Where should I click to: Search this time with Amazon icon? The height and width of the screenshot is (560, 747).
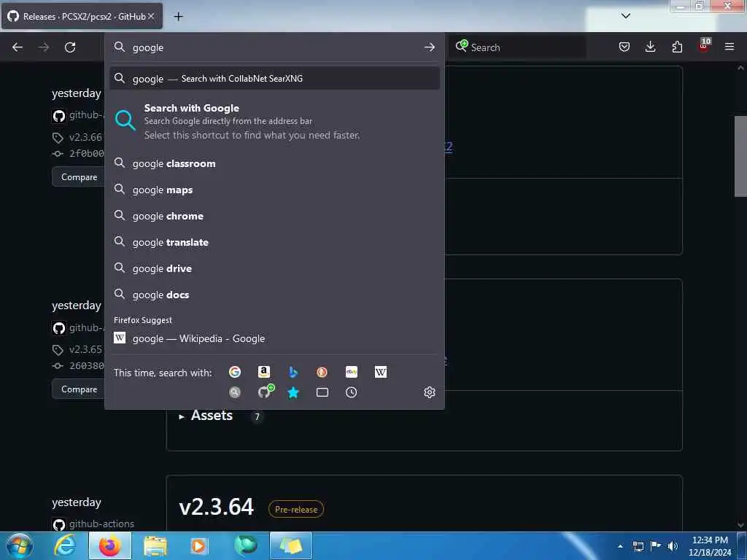point(264,372)
